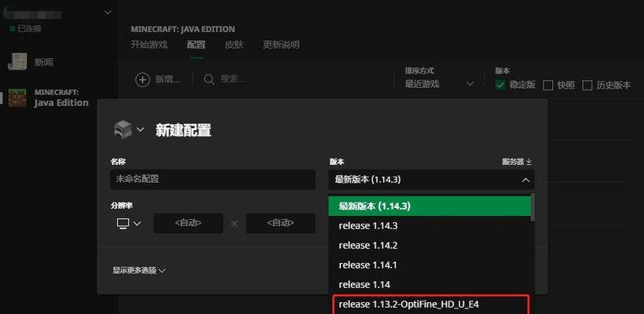Viewport: 644px width, 314px height.
Task: Switch to the 更新说明 tab
Action: (x=281, y=44)
